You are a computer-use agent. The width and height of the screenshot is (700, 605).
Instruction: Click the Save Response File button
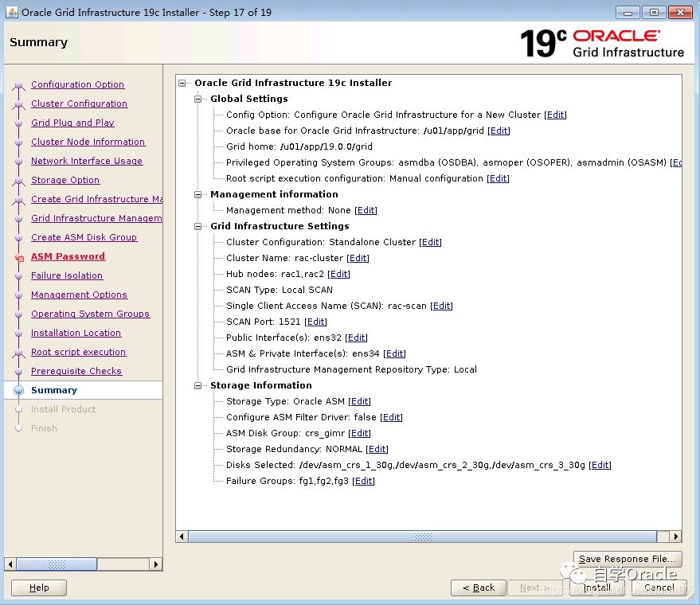point(628,559)
